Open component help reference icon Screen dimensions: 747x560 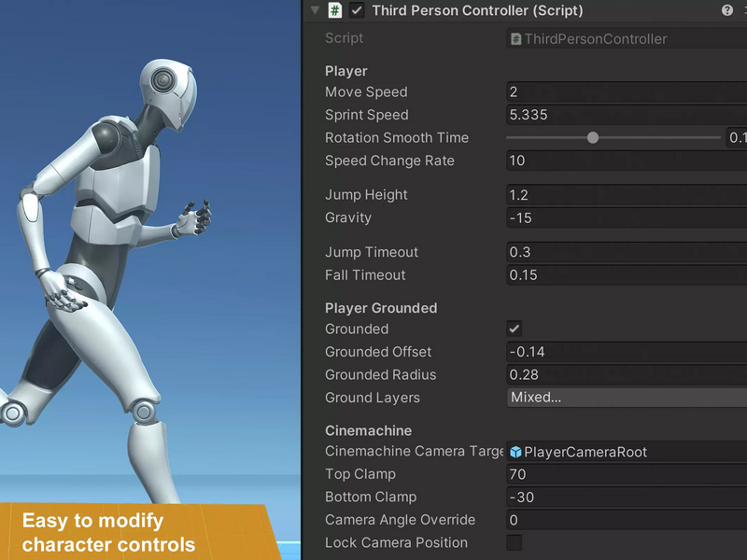coord(727,10)
